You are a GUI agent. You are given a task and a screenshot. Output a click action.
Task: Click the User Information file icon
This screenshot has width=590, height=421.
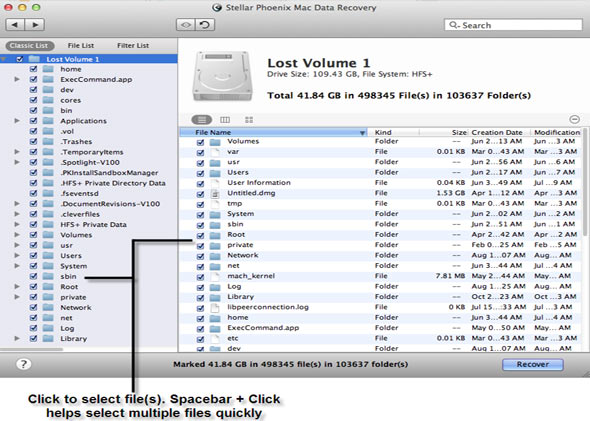[x=215, y=183]
